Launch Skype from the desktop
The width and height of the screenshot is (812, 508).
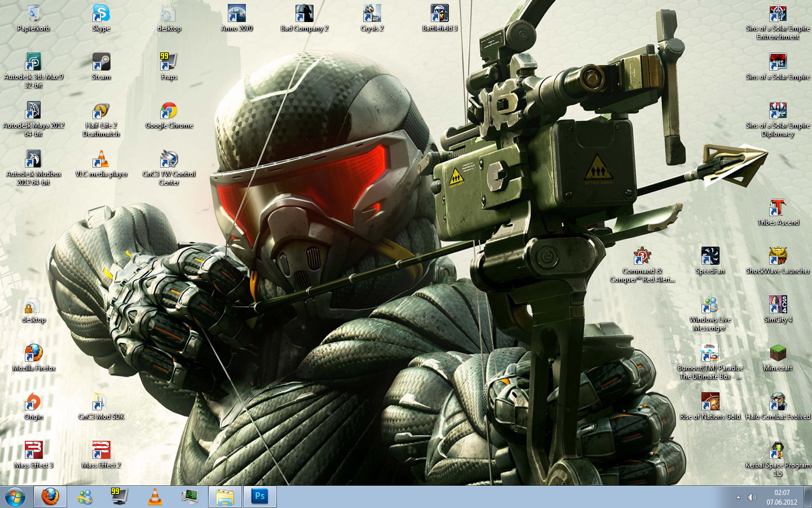coord(101,18)
